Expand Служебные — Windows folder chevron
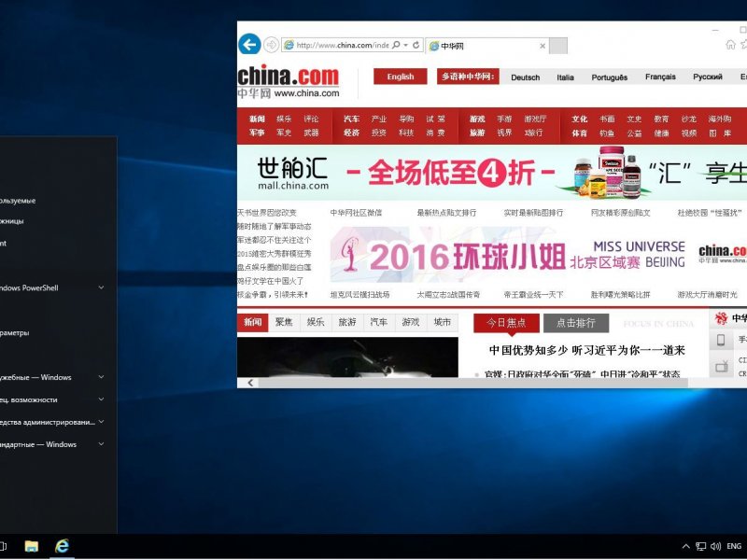Screen dimensions: 747x560 (101, 377)
